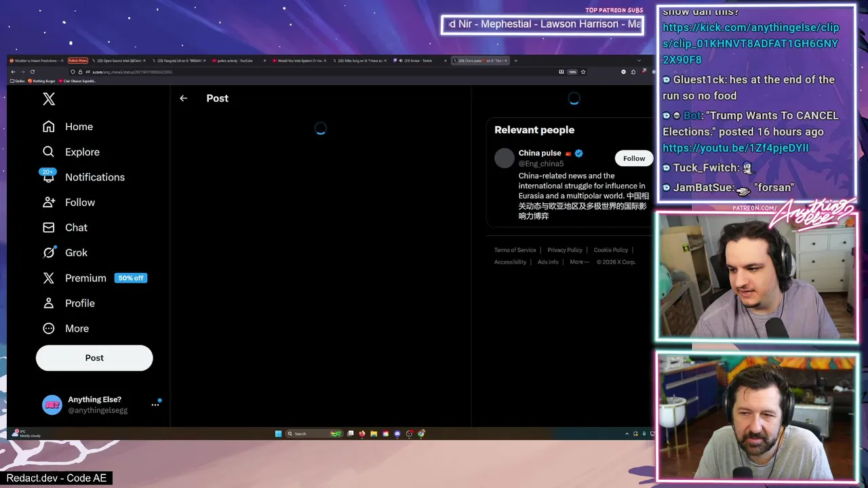
Task: Switch to the police activity YouTube tab
Action: [x=239, y=60]
